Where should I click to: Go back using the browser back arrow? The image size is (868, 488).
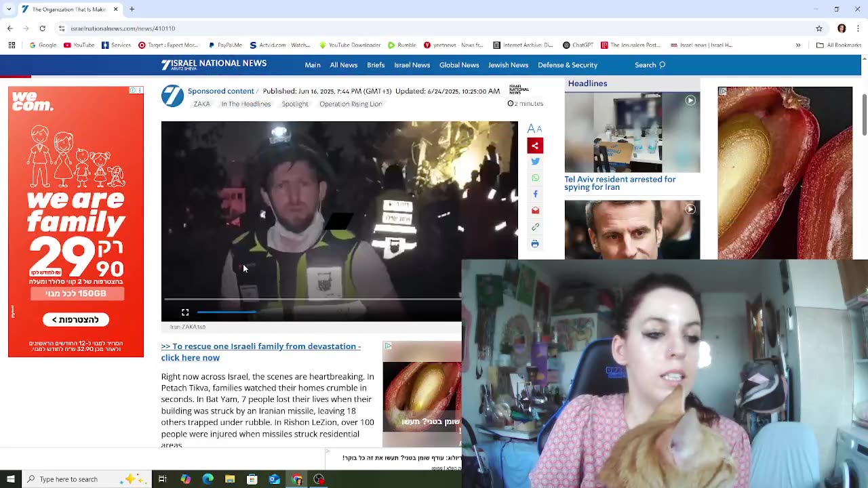pos(10,28)
